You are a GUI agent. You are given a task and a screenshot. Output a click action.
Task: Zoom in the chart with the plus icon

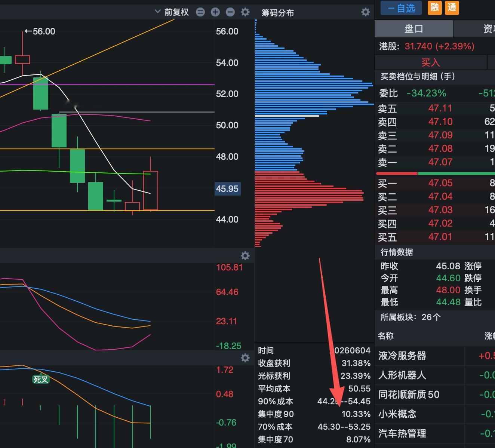click(215, 12)
